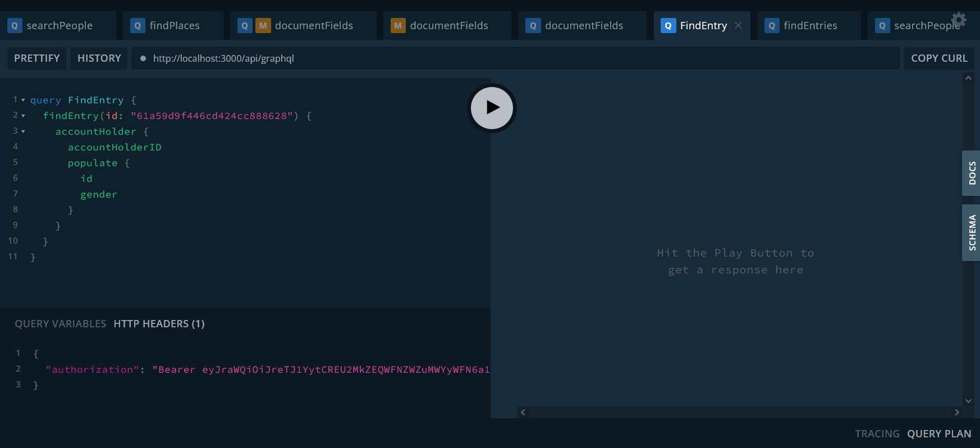The height and width of the screenshot is (448, 980).
Task: Switch to the findPlaces tab
Action: click(x=173, y=25)
